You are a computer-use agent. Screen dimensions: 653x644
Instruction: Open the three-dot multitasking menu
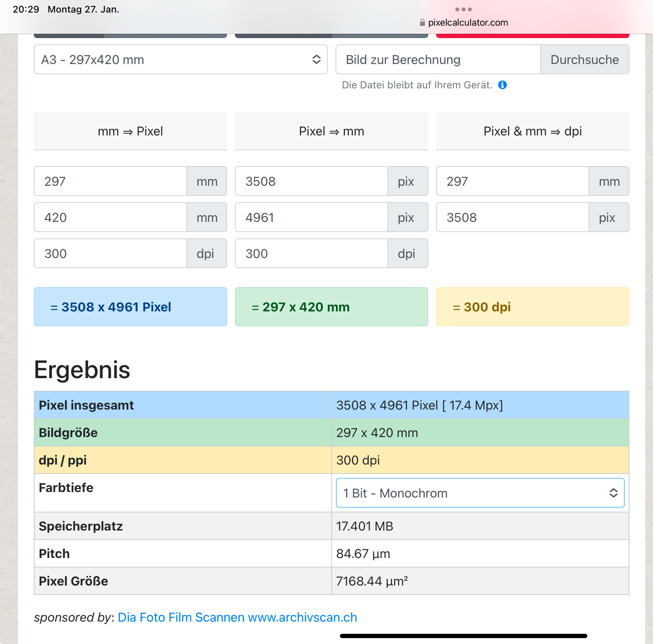(463, 9)
